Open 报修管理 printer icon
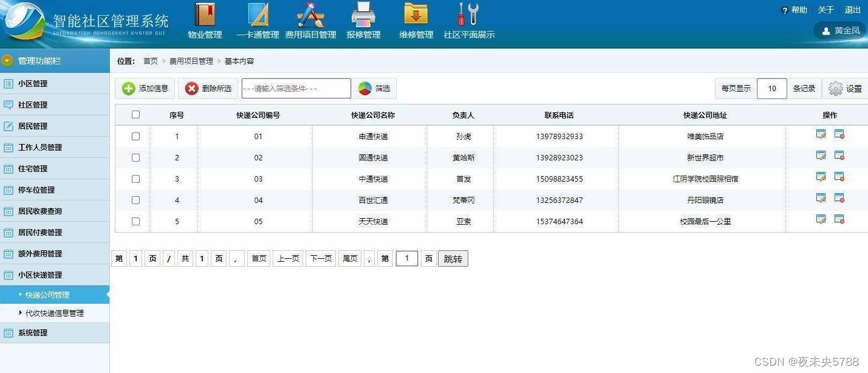 tap(363, 15)
